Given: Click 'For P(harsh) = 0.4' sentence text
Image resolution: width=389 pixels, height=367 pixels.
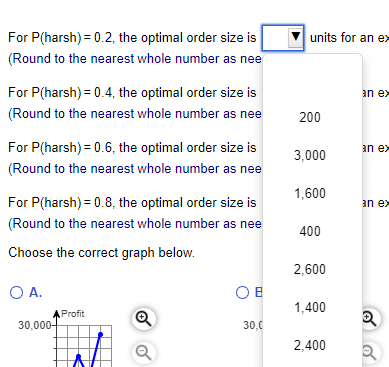Looking at the screenshot, I should click(x=132, y=93).
